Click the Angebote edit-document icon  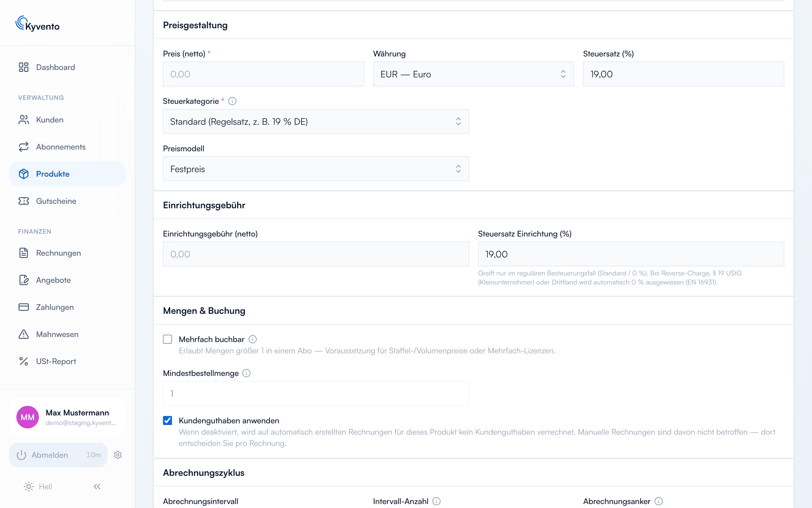[x=23, y=280]
